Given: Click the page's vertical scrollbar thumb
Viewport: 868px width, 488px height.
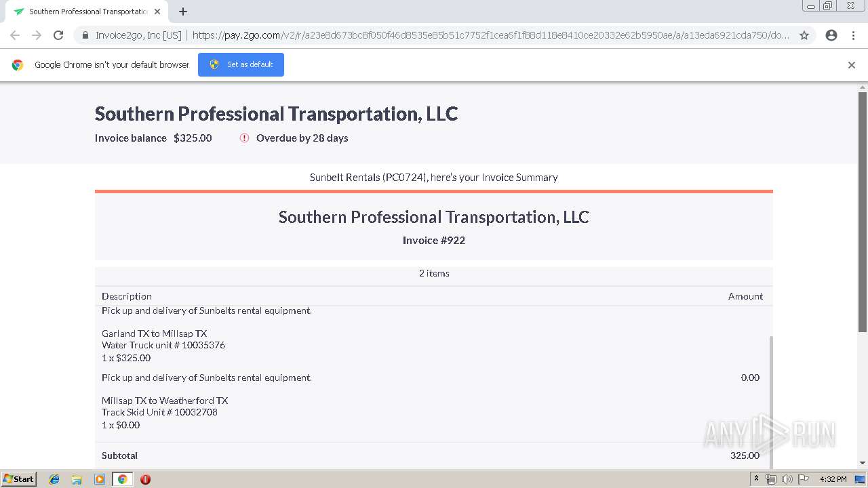Looking at the screenshot, I should click(863, 210).
